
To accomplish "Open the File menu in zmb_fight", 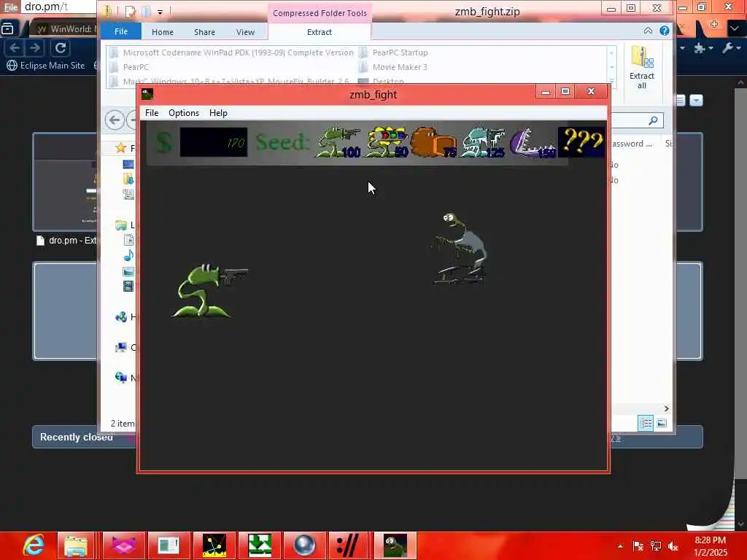I will pyautogui.click(x=152, y=113).
